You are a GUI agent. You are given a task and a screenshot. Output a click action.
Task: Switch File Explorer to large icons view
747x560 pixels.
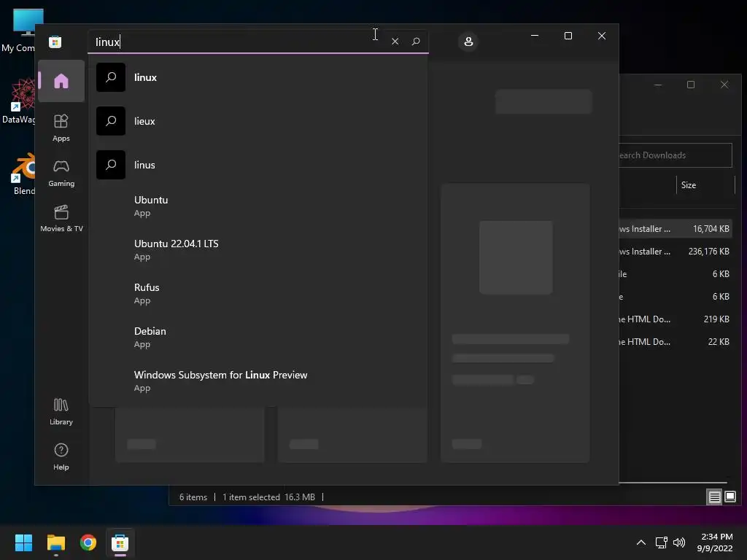[729, 497]
